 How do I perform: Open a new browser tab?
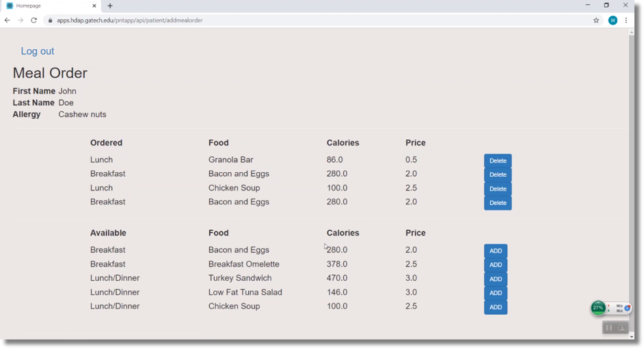110,6
